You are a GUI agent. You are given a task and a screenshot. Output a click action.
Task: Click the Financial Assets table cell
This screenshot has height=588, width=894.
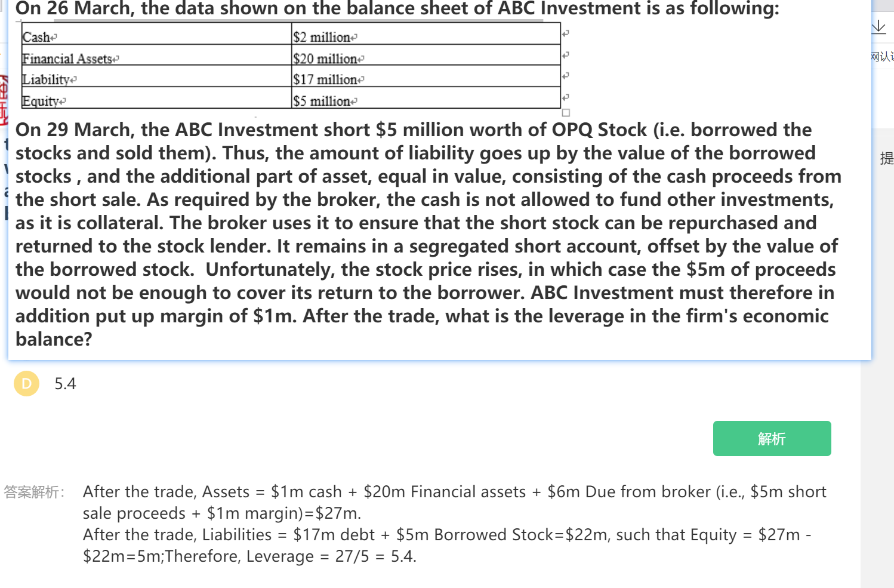point(156,55)
